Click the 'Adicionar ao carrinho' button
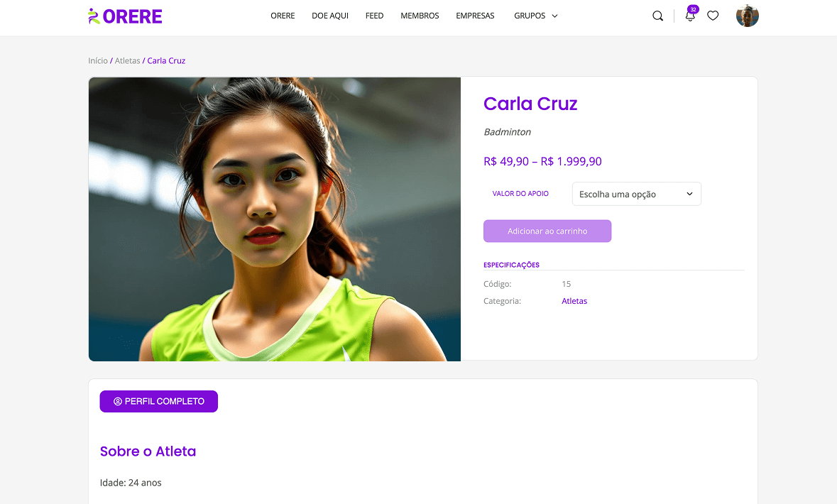Viewport: 837px width, 504px height. point(547,231)
